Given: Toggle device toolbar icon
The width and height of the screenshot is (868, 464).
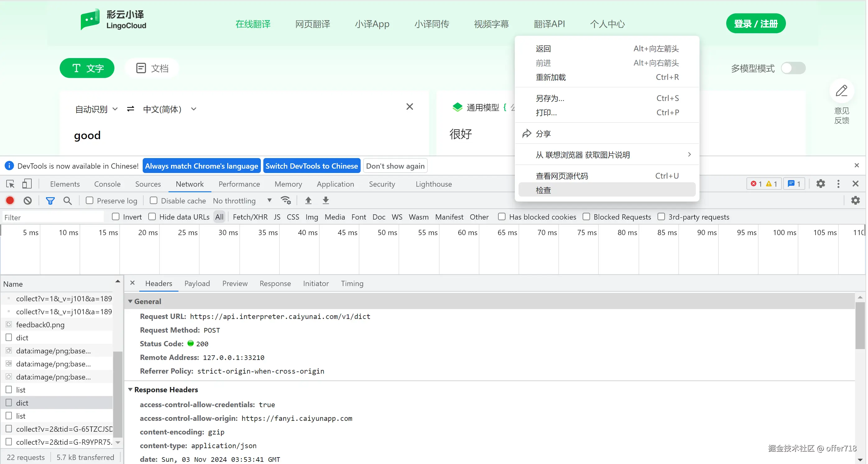Looking at the screenshot, I should click(x=27, y=184).
